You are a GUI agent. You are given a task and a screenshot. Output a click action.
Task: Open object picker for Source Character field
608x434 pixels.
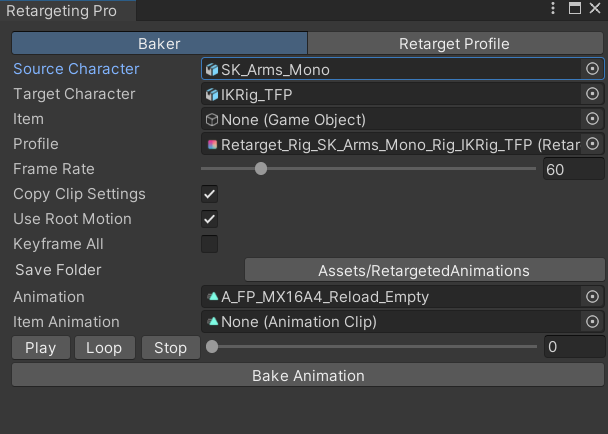click(592, 69)
